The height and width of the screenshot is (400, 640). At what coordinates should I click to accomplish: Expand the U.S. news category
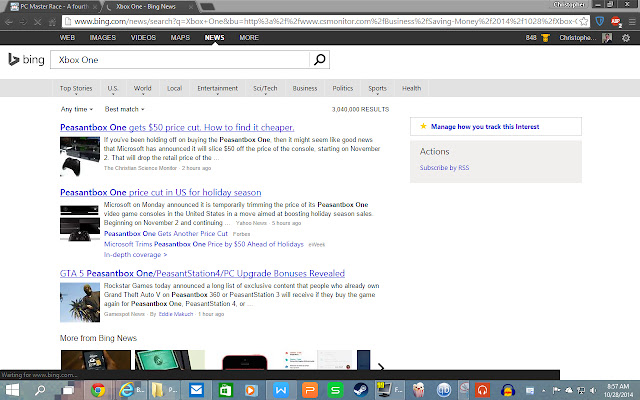[x=113, y=89]
